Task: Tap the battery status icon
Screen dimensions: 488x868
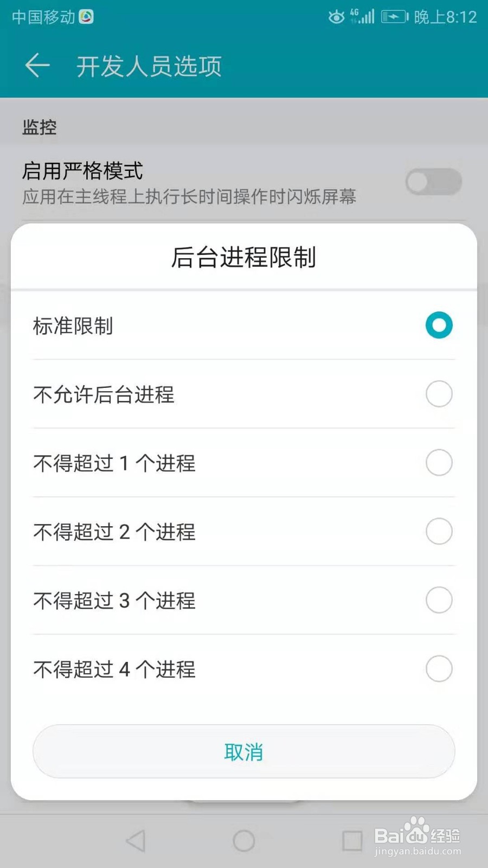Action: pos(394,17)
